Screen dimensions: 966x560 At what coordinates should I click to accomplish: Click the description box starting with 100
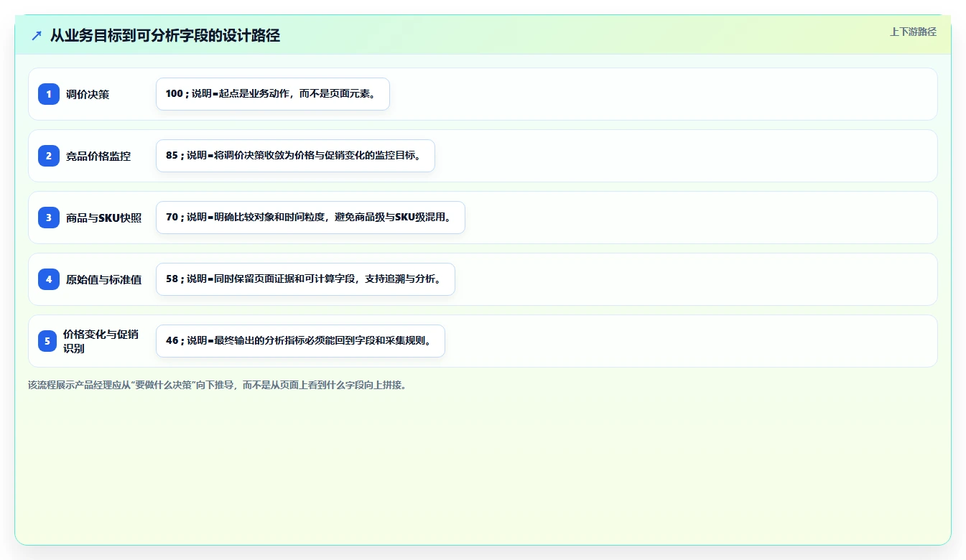pos(273,94)
